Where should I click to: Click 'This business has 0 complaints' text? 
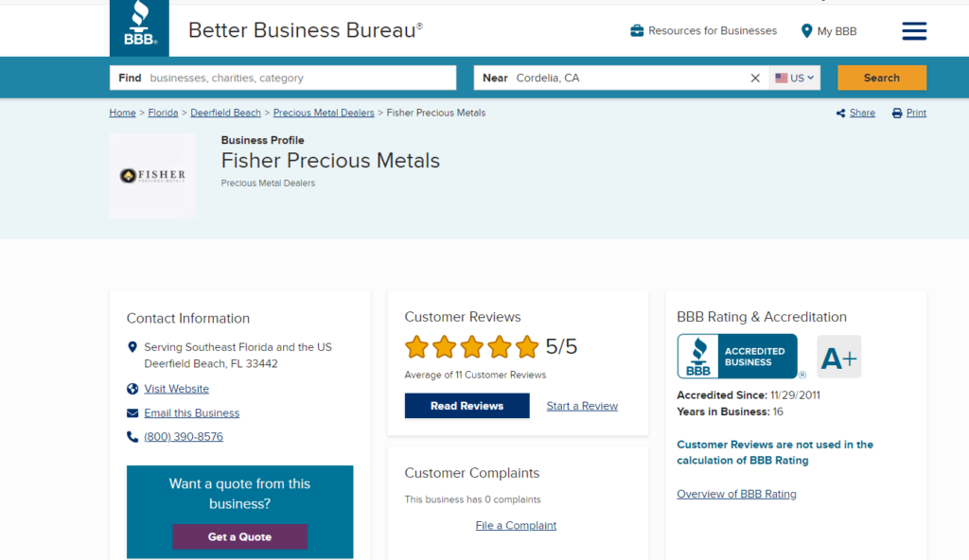(x=473, y=499)
